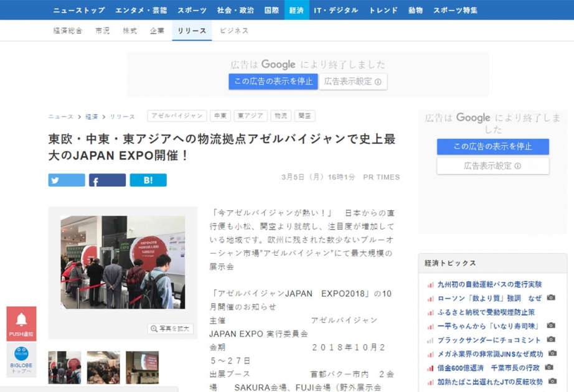Open 動物 navigation item
574x392 pixels.
(x=415, y=10)
